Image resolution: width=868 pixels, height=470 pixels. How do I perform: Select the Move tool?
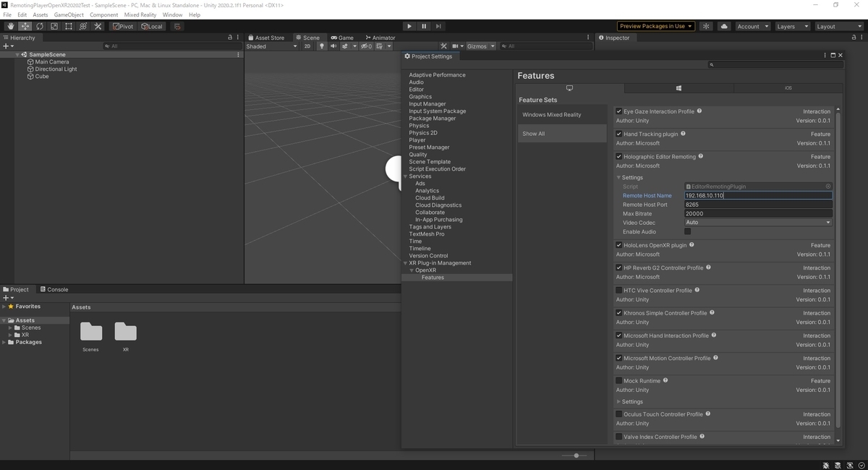(x=24, y=26)
